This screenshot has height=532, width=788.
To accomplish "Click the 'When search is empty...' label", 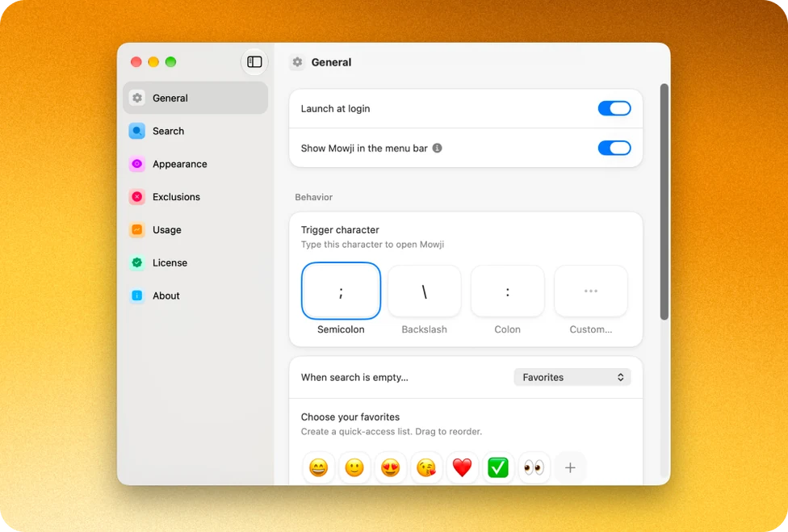I will click(354, 377).
